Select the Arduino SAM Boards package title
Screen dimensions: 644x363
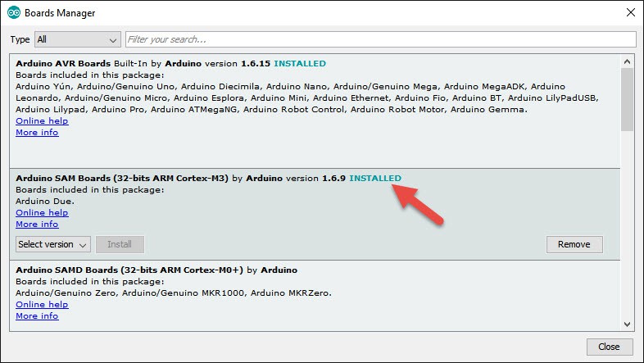122,178
